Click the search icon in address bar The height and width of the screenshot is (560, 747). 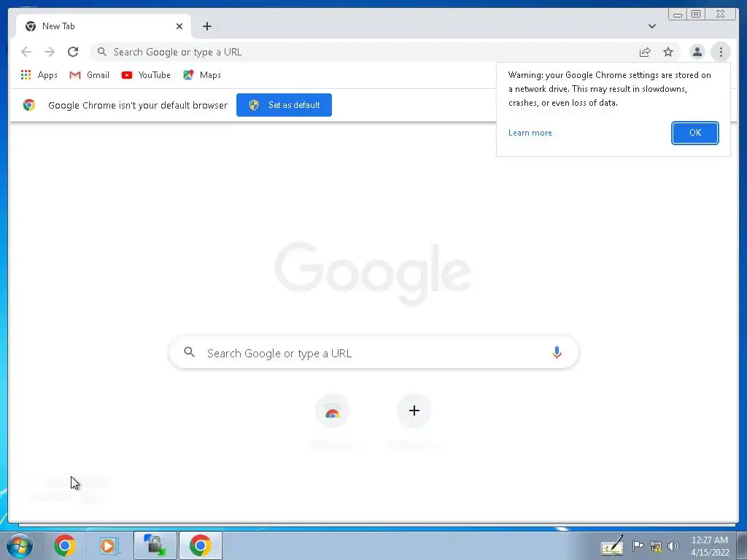(x=101, y=52)
